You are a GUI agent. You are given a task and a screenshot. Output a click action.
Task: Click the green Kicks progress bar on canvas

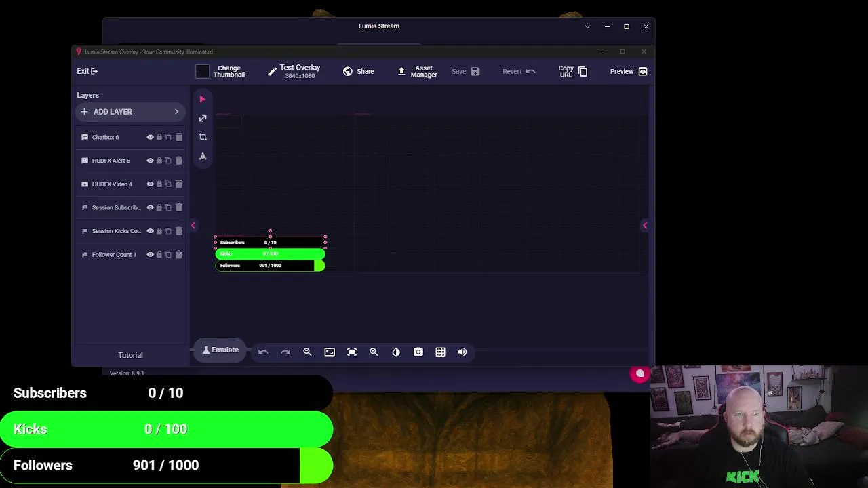click(x=270, y=253)
